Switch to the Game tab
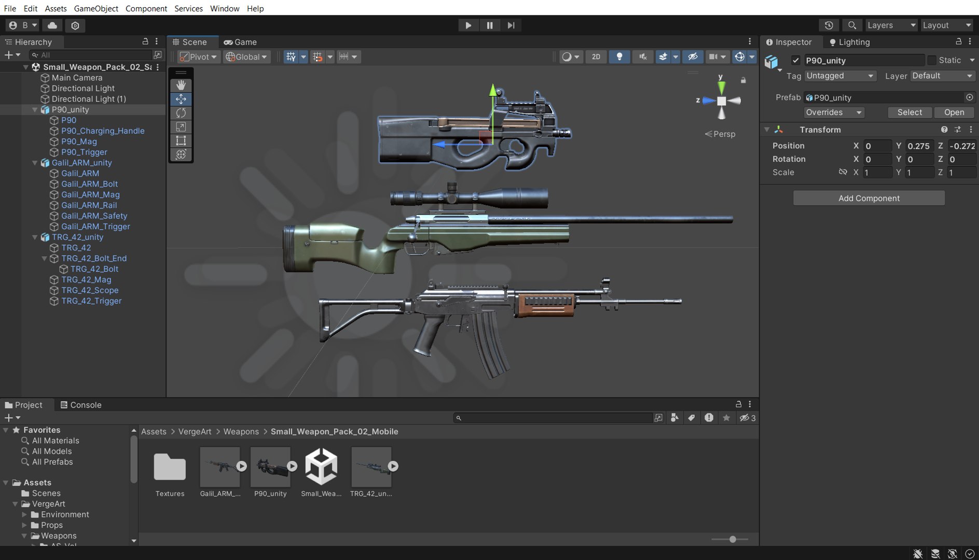979x560 pixels. [240, 42]
